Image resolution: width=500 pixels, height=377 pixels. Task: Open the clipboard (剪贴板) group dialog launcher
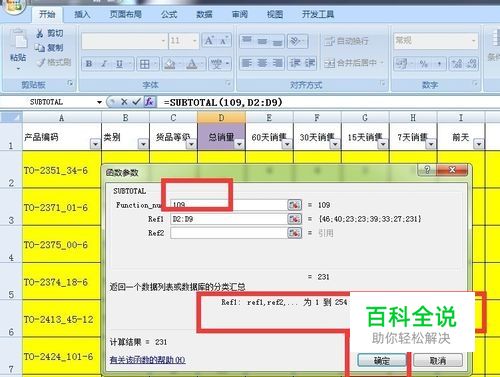coord(70,83)
